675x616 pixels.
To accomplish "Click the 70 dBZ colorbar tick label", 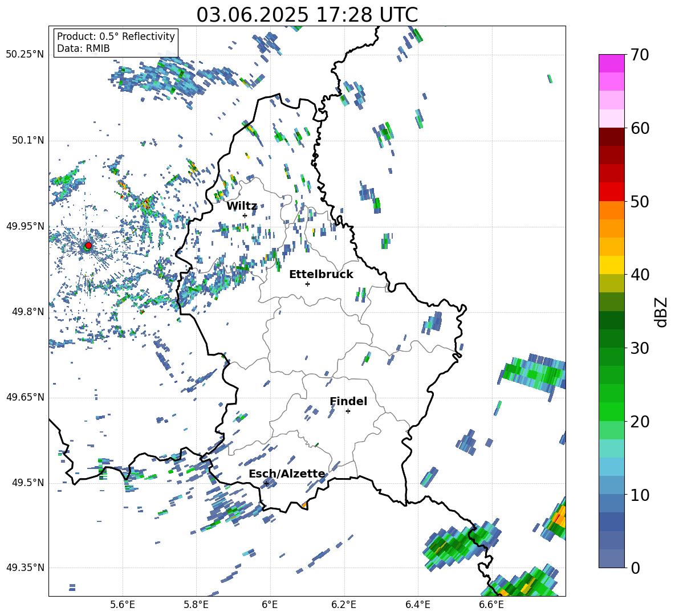I will point(640,55).
